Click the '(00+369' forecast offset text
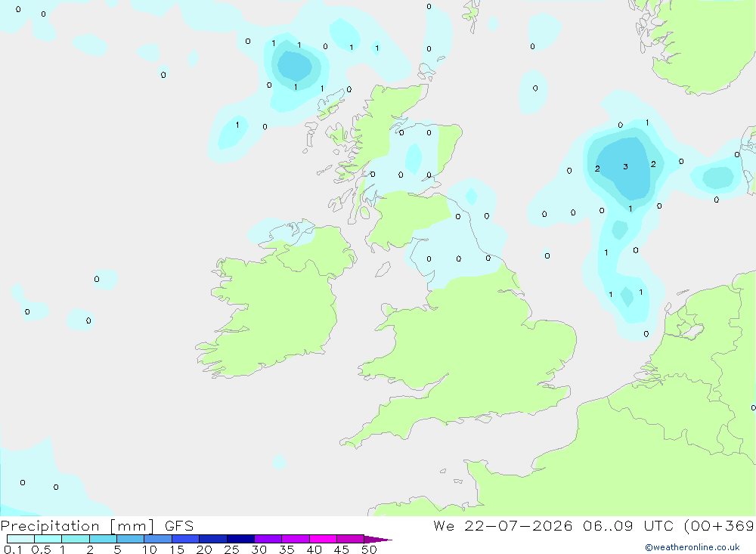Image resolution: width=756 pixels, height=554 pixels. pos(719,526)
